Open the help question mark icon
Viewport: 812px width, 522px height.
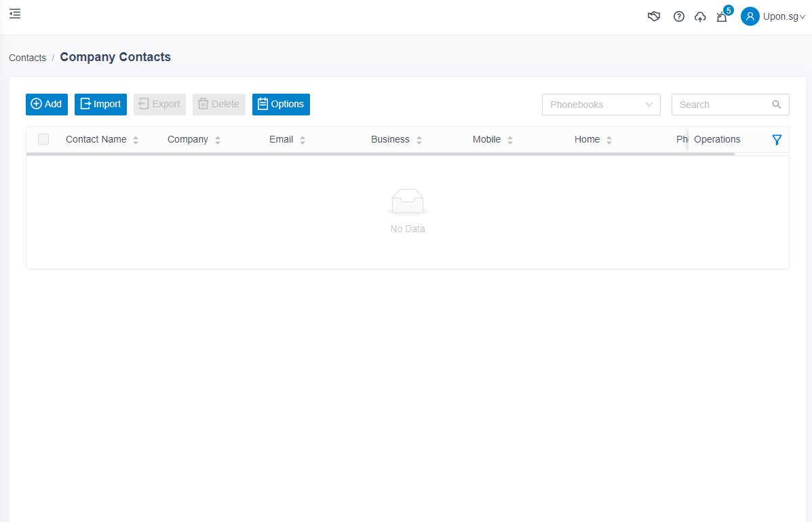coord(678,16)
